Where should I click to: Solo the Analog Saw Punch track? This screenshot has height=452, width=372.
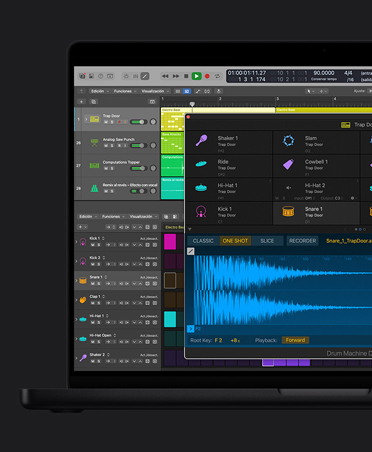coord(112,146)
